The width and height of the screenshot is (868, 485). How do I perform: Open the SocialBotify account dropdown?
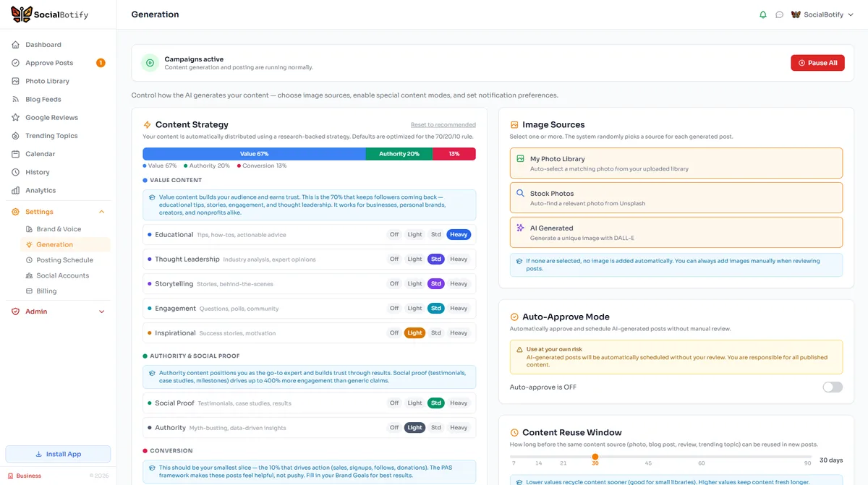822,14
